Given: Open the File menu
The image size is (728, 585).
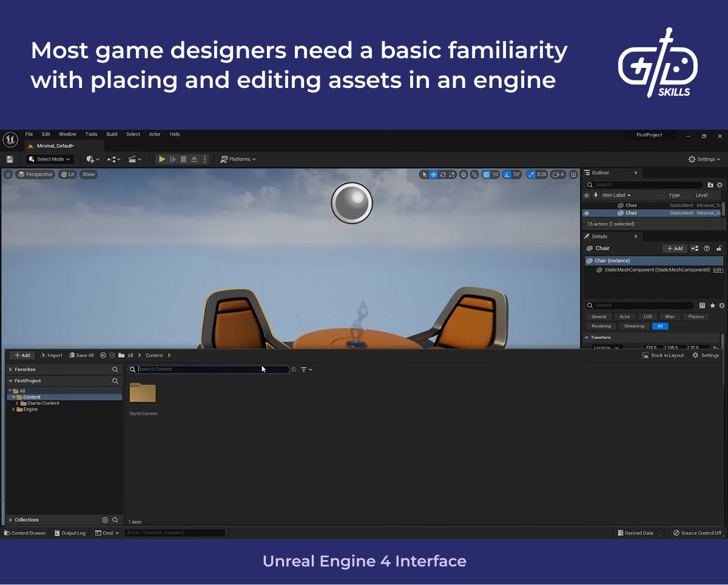Looking at the screenshot, I should [29, 135].
